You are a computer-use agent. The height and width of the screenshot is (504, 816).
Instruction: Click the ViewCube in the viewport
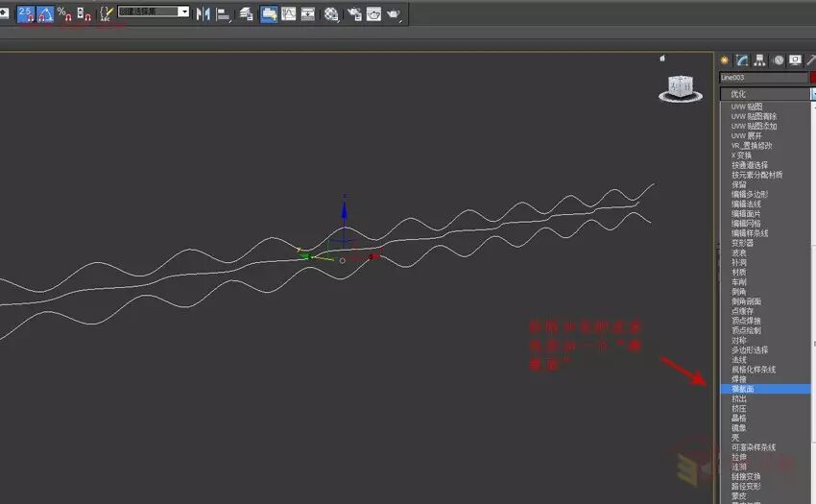click(x=681, y=88)
